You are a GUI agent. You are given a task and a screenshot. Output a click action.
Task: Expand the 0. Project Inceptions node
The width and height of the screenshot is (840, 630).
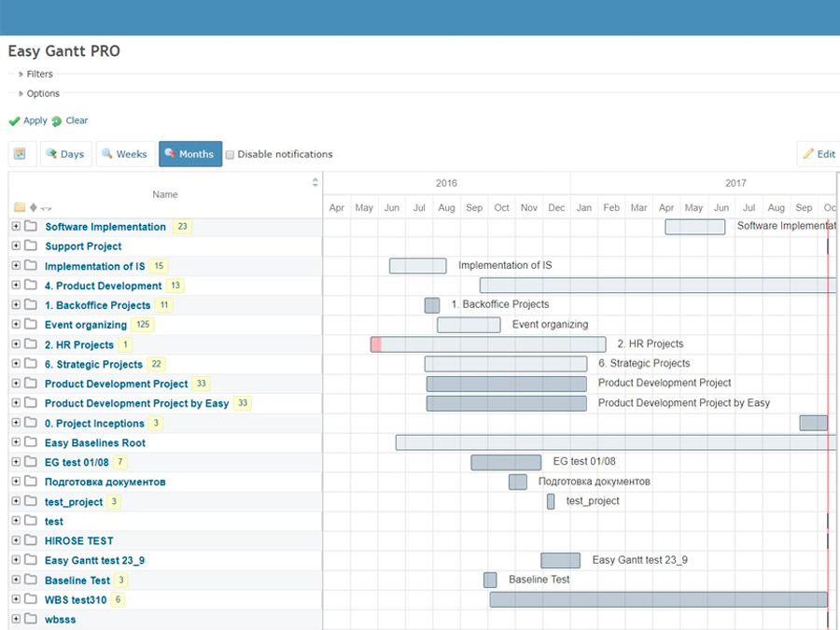click(16, 422)
